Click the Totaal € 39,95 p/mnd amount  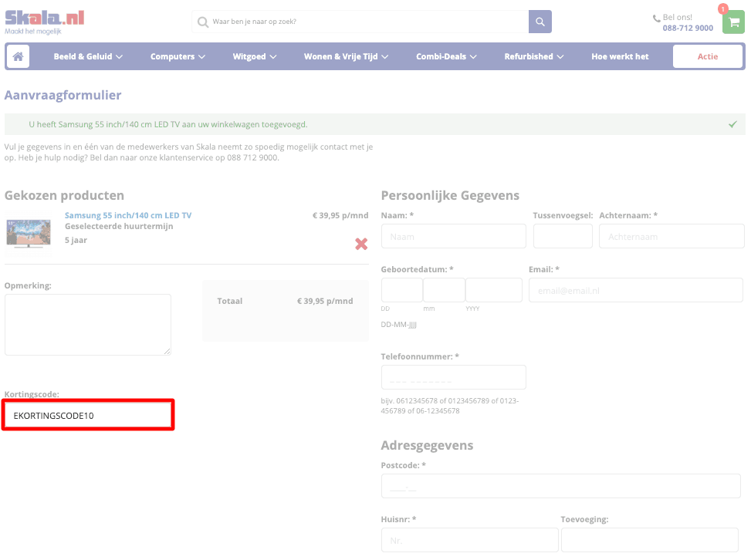tap(325, 301)
